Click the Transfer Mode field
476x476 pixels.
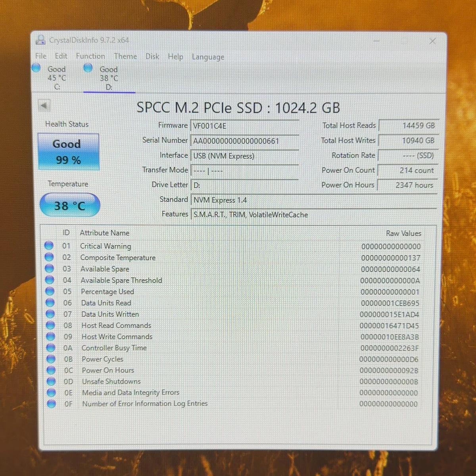coord(244,171)
